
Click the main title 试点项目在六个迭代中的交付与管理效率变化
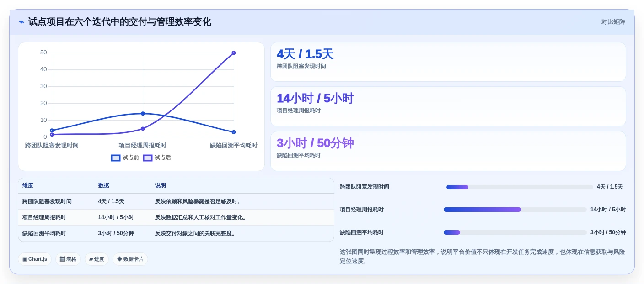point(120,22)
